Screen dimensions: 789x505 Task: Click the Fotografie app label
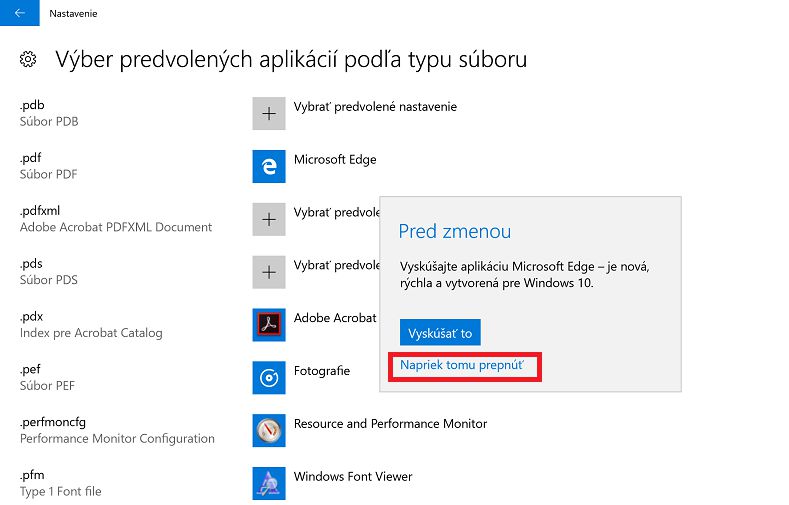coord(322,371)
